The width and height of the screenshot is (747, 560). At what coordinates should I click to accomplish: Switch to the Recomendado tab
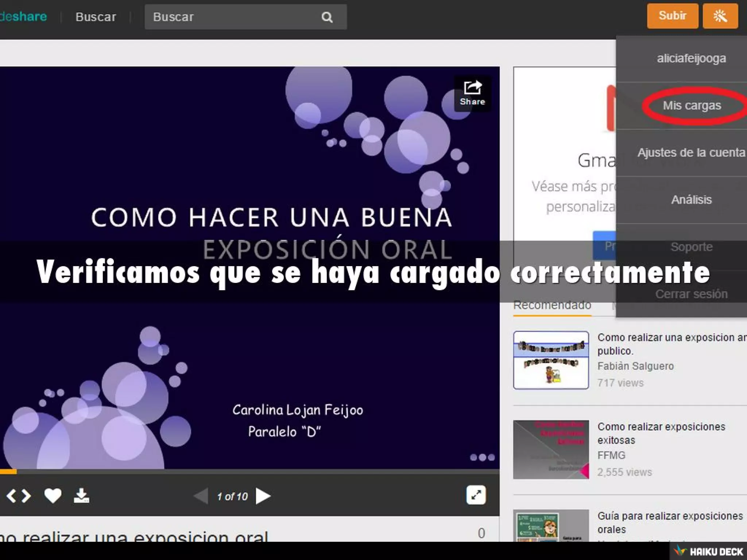[x=552, y=305]
